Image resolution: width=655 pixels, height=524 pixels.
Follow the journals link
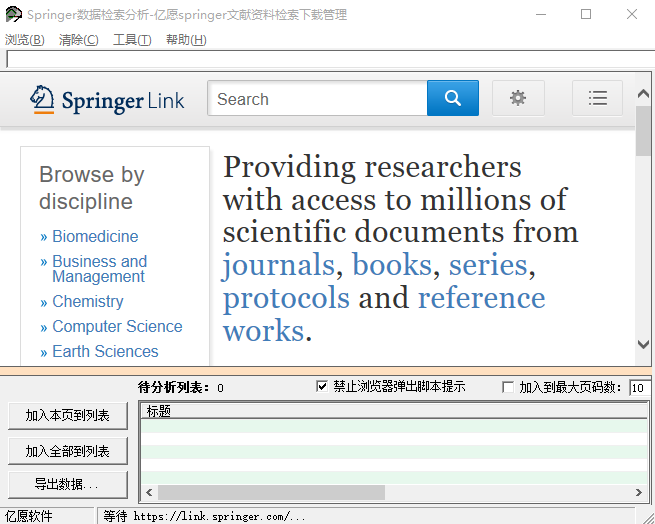[x=279, y=265]
